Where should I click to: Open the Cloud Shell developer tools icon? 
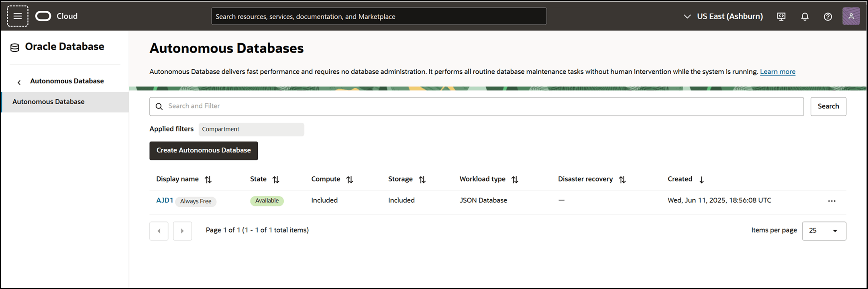(781, 16)
